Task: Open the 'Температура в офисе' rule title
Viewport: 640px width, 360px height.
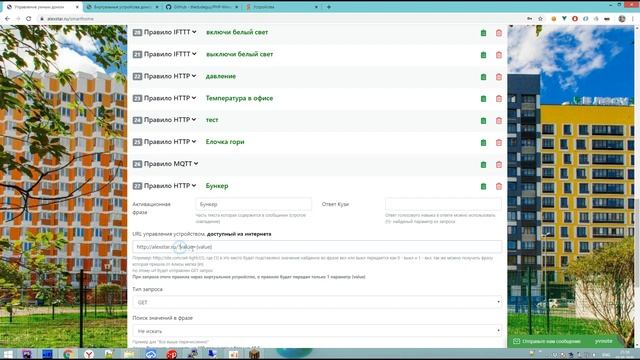Action: pos(240,98)
